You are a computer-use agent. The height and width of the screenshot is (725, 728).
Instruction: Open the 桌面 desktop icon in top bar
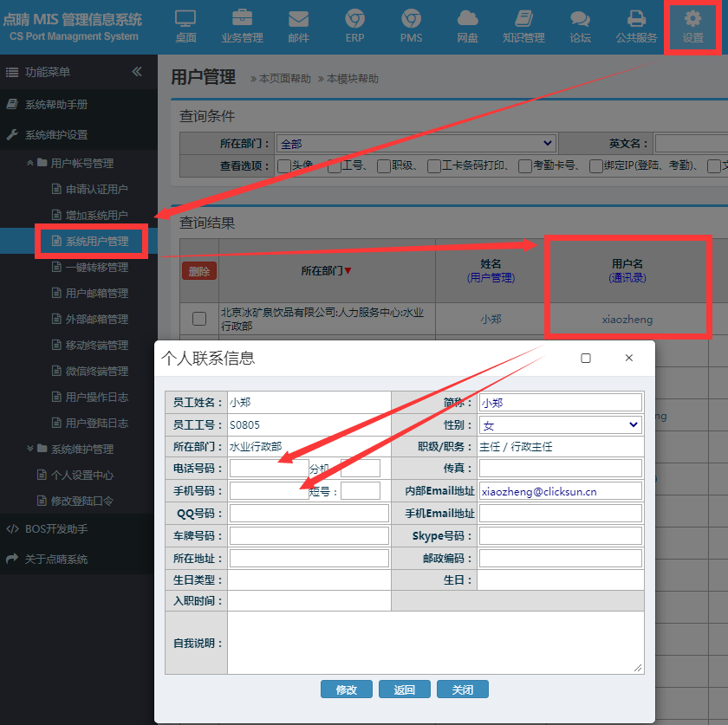click(185, 26)
